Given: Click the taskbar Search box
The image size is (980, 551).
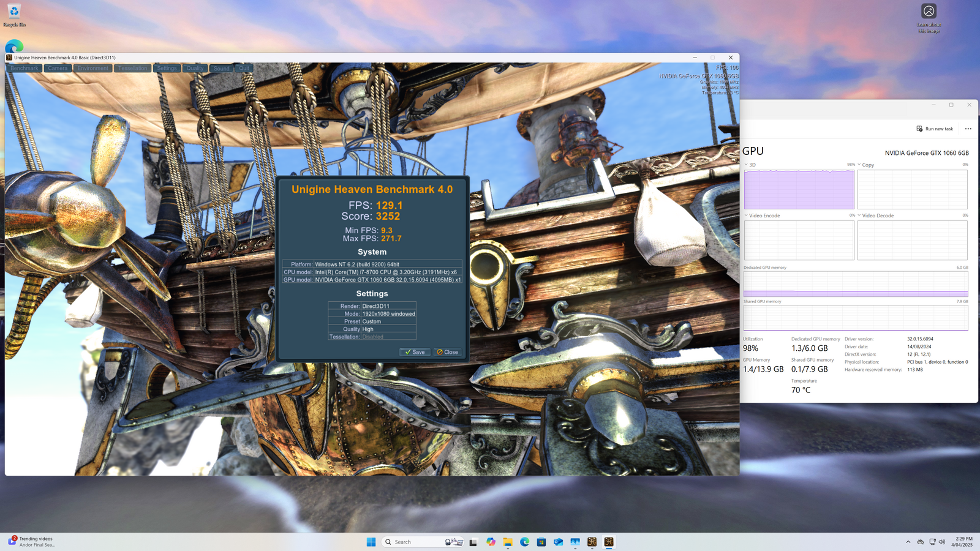Looking at the screenshot, I should point(423,542).
